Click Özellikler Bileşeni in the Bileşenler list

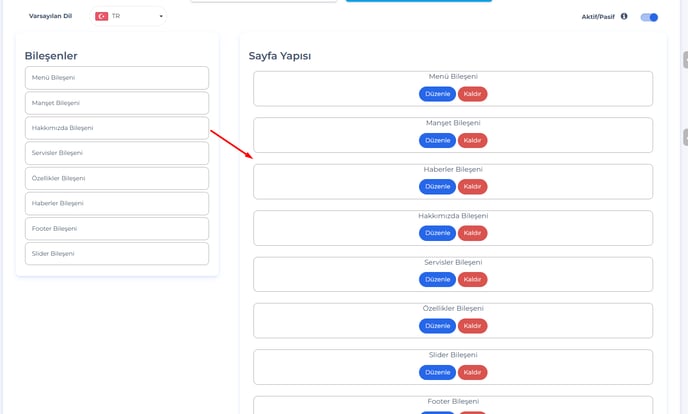[x=116, y=178]
